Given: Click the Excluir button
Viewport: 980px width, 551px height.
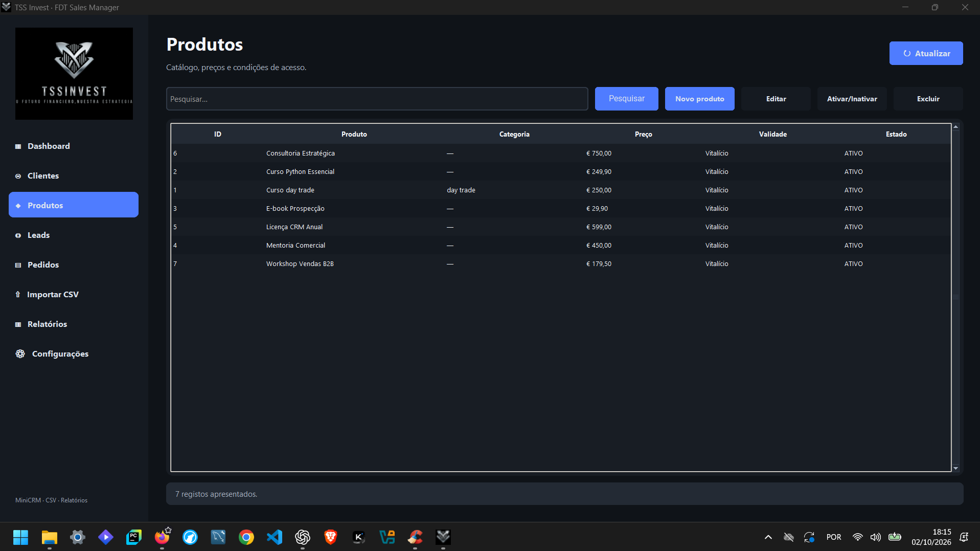Looking at the screenshot, I should 928,99.
